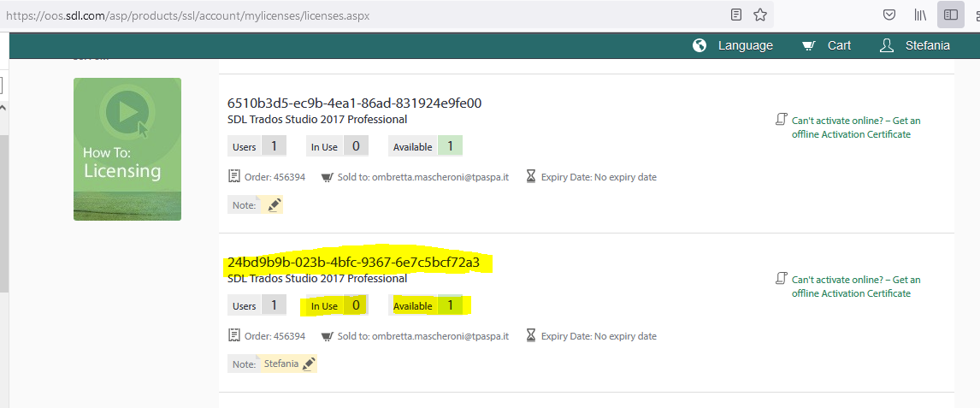Click sold-to cart icon for license 24bd9b9b
980x408 pixels.
click(x=327, y=337)
